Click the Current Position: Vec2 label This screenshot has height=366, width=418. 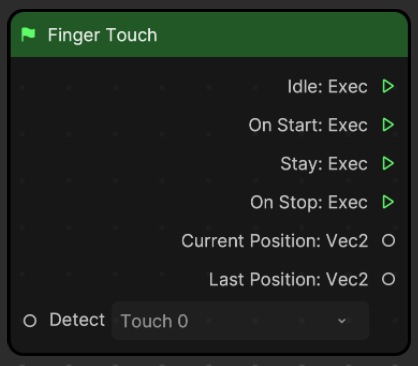[275, 241]
